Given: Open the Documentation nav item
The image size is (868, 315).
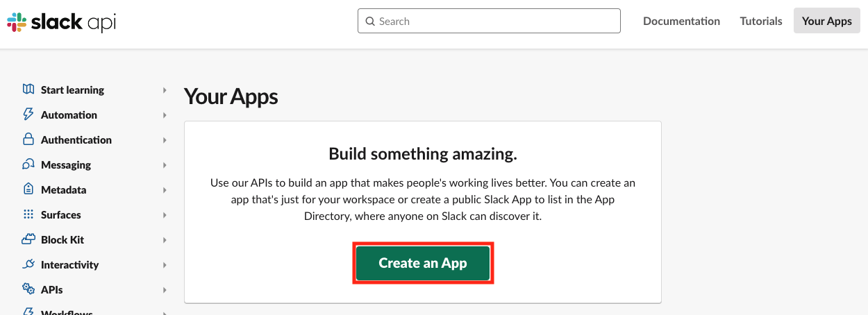Looking at the screenshot, I should 681,21.
